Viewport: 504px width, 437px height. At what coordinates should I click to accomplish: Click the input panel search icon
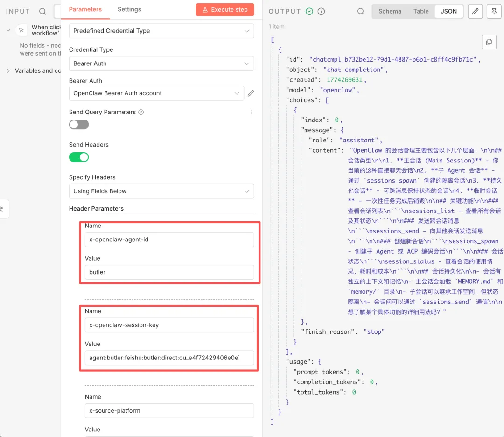[42, 11]
